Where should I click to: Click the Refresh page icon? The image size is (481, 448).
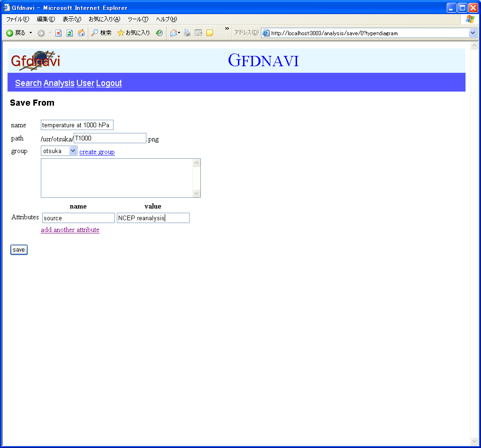click(69, 33)
